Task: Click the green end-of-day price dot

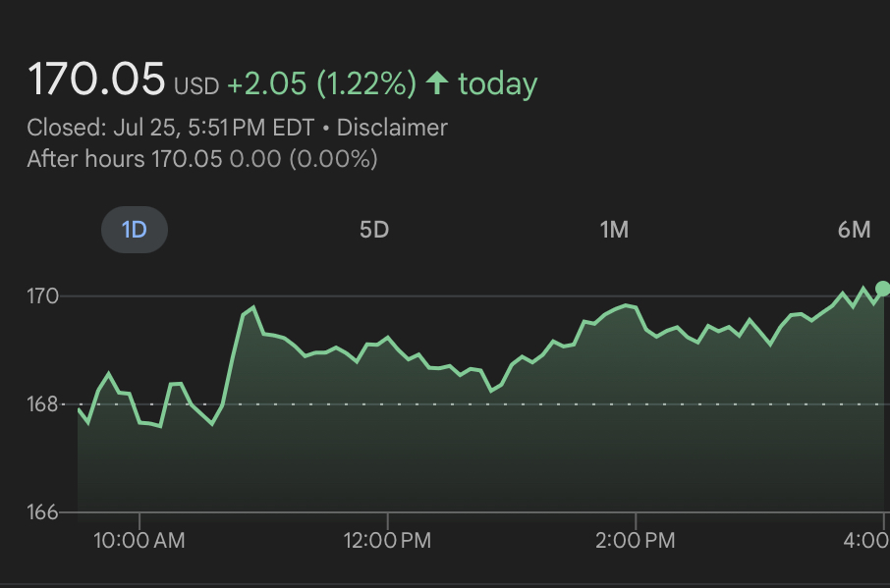Action: click(x=882, y=289)
